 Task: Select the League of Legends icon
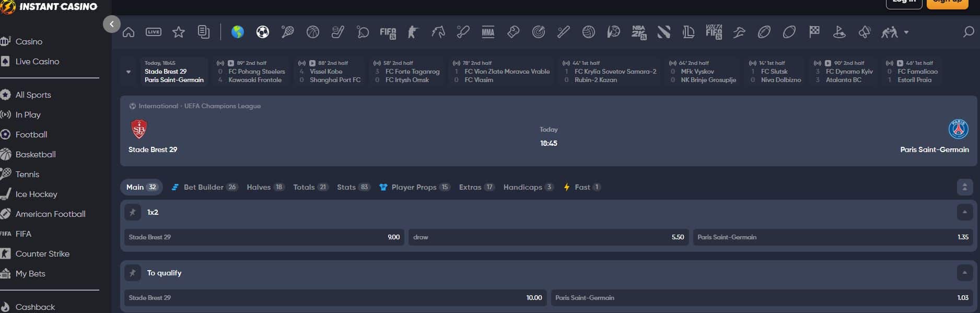point(689,32)
